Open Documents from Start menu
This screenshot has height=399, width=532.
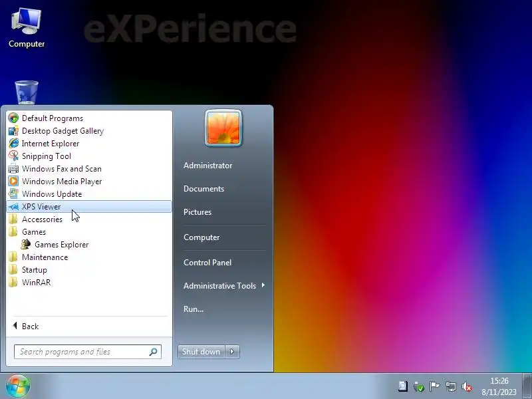tap(203, 189)
